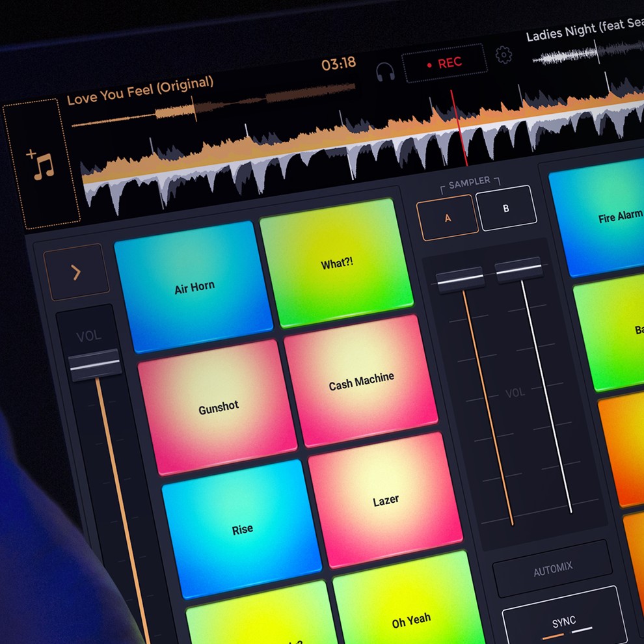Viewport: 644px width, 644px height.
Task: Toggle the SYNC button
Action: (x=563, y=623)
